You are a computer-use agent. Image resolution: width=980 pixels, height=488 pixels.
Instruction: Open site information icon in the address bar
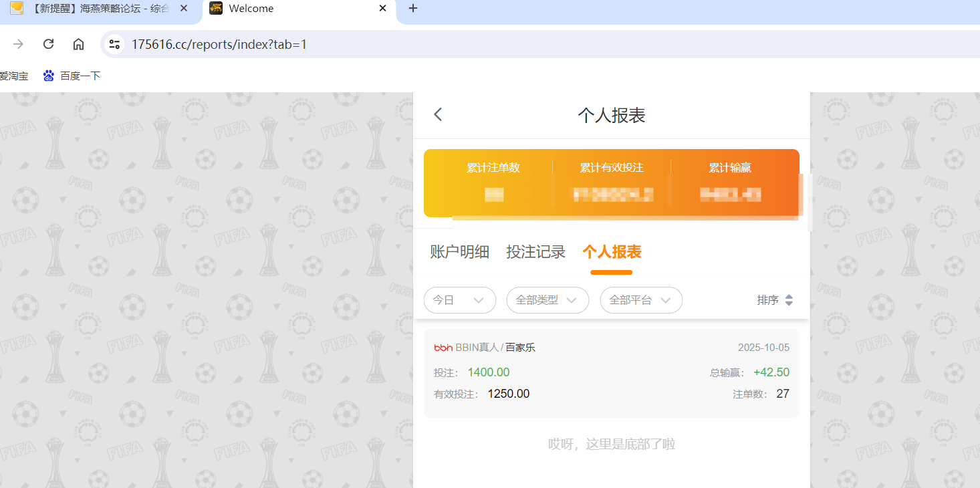tap(114, 43)
